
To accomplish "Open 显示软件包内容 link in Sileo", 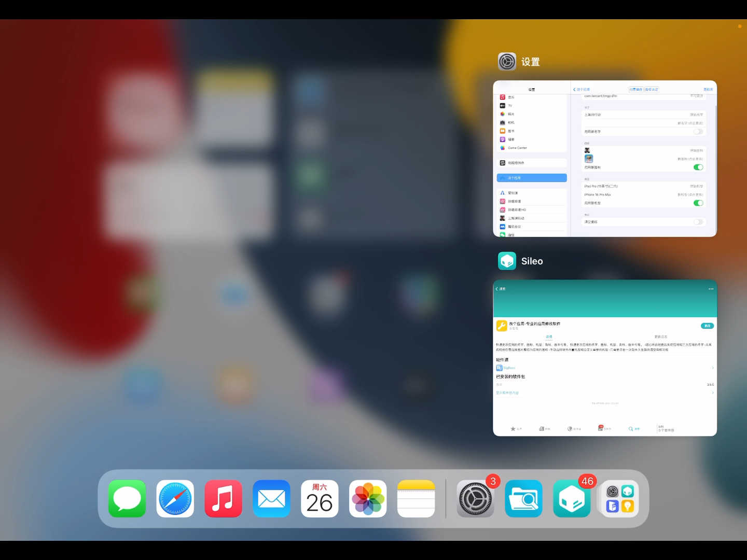I will pos(507,393).
